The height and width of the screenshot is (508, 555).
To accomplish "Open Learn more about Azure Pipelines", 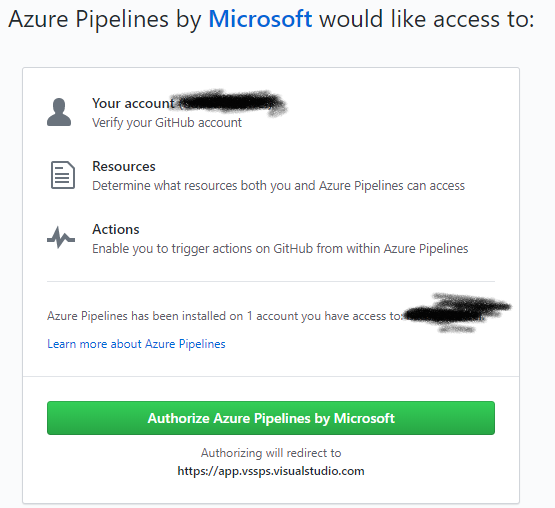I will (x=136, y=344).
